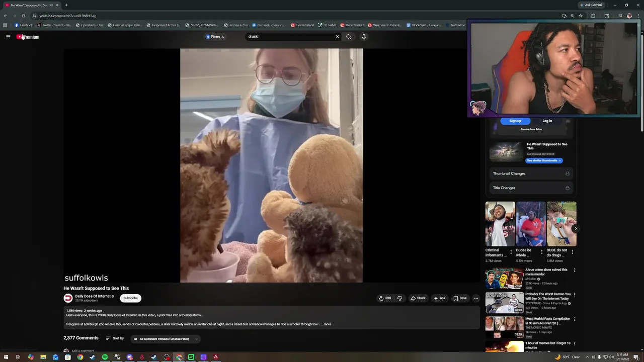Open menu for 'A true crime show' video
This screenshot has height=362, width=644.
point(575,270)
